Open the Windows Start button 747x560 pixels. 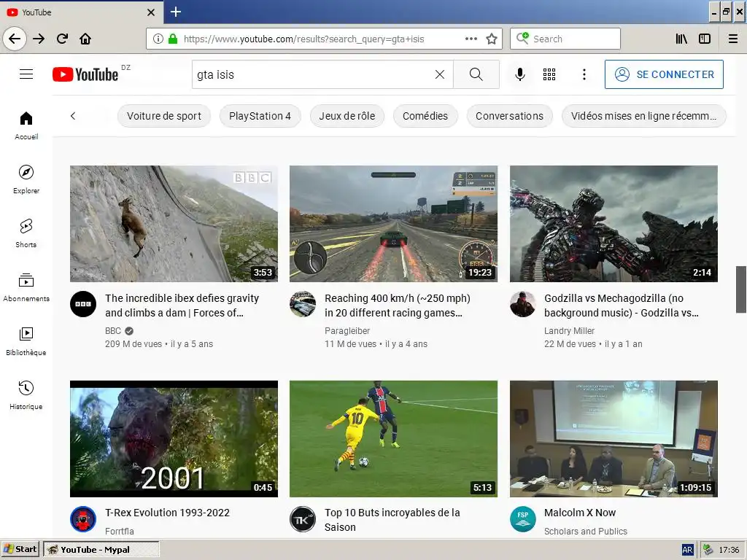click(20, 549)
